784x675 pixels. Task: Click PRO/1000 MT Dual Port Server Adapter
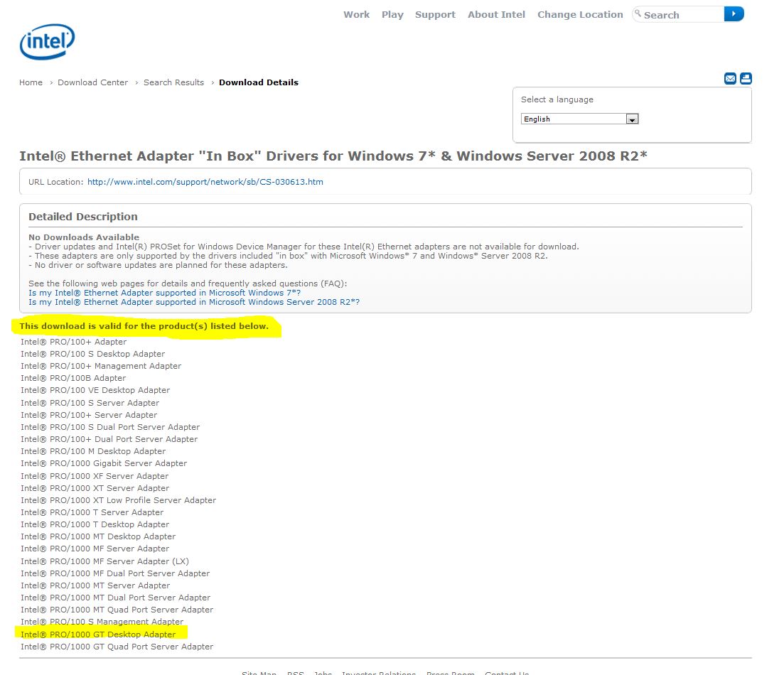(x=115, y=598)
